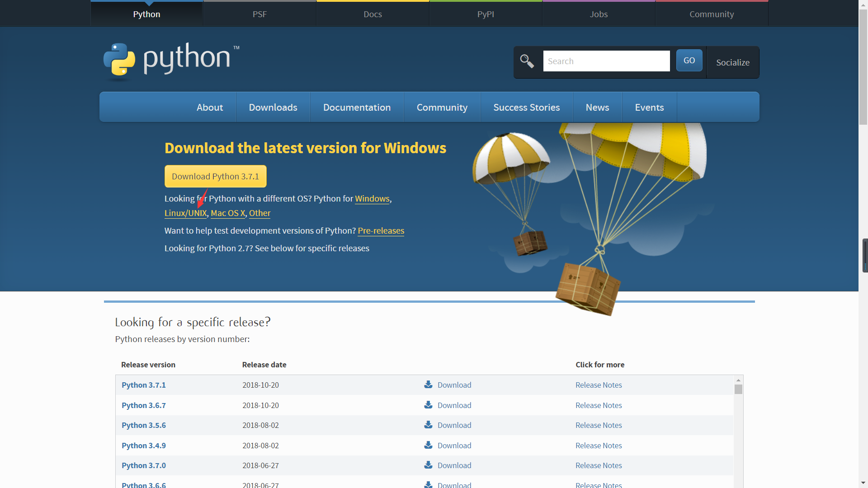
Task: Click Download text for Python 3.6.7
Action: click(x=454, y=405)
